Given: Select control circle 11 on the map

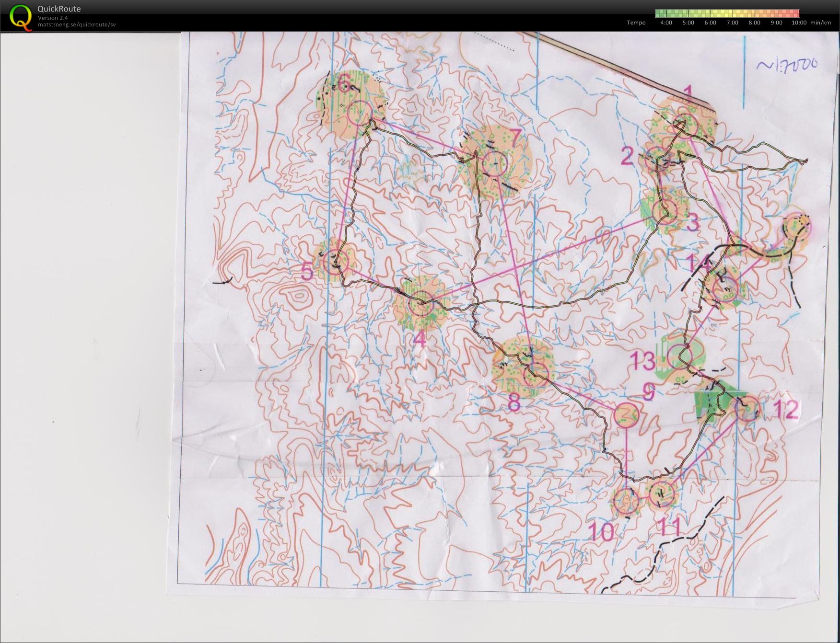Looking at the screenshot, I should pyautogui.click(x=662, y=494).
